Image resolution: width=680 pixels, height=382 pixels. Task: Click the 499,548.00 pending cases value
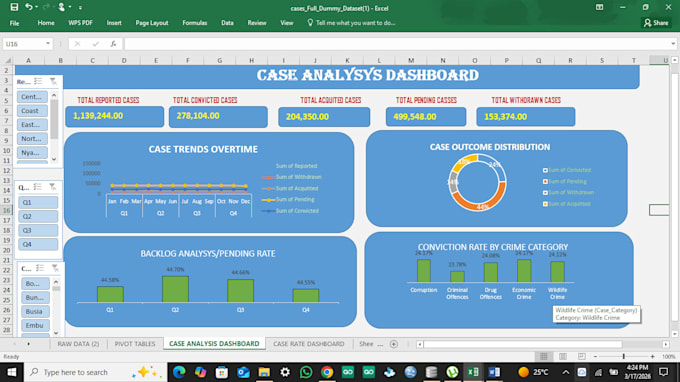point(415,117)
